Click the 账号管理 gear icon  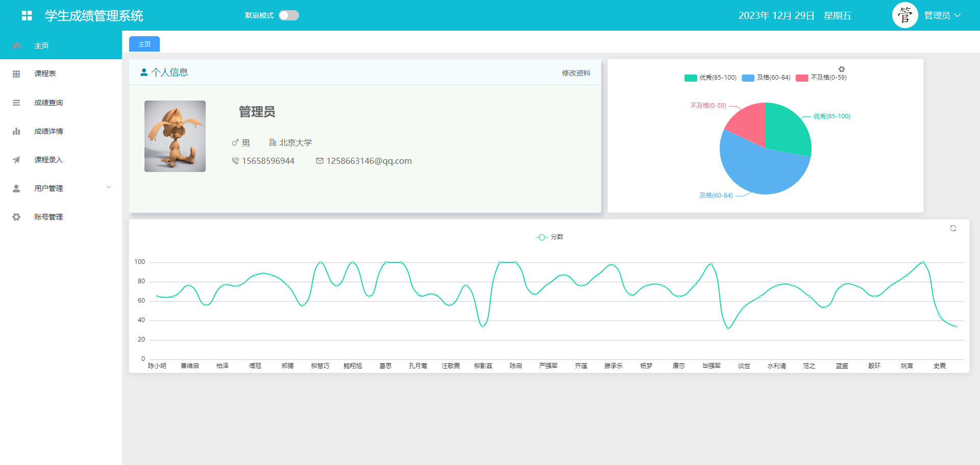click(x=16, y=217)
